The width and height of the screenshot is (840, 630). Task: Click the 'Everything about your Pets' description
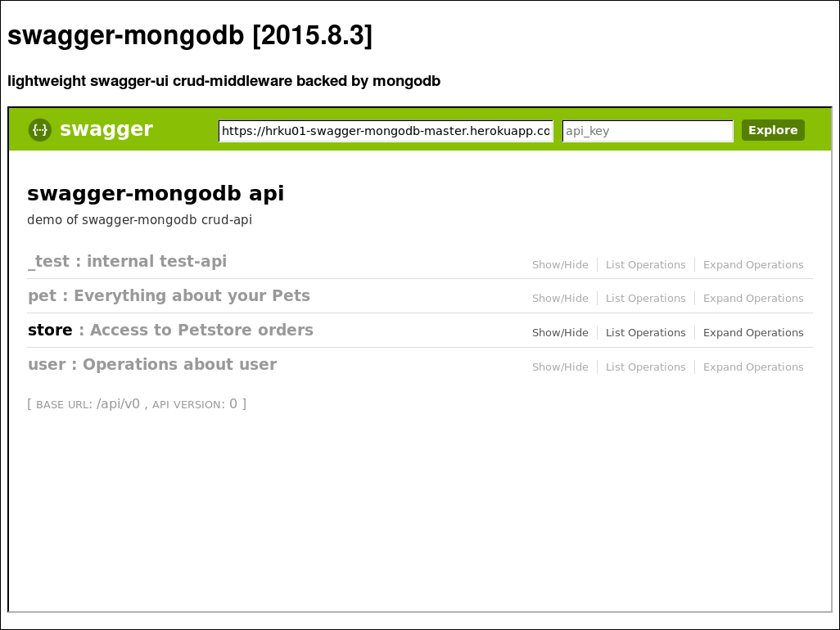192,295
